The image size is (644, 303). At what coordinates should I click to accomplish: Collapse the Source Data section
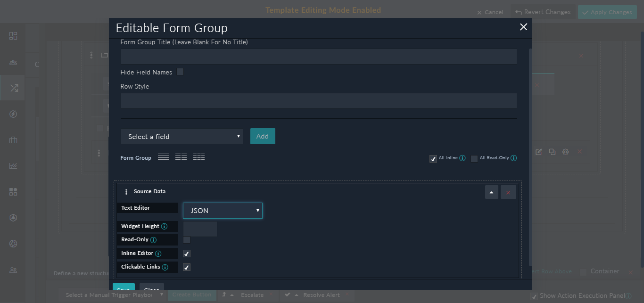(x=491, y=192)
